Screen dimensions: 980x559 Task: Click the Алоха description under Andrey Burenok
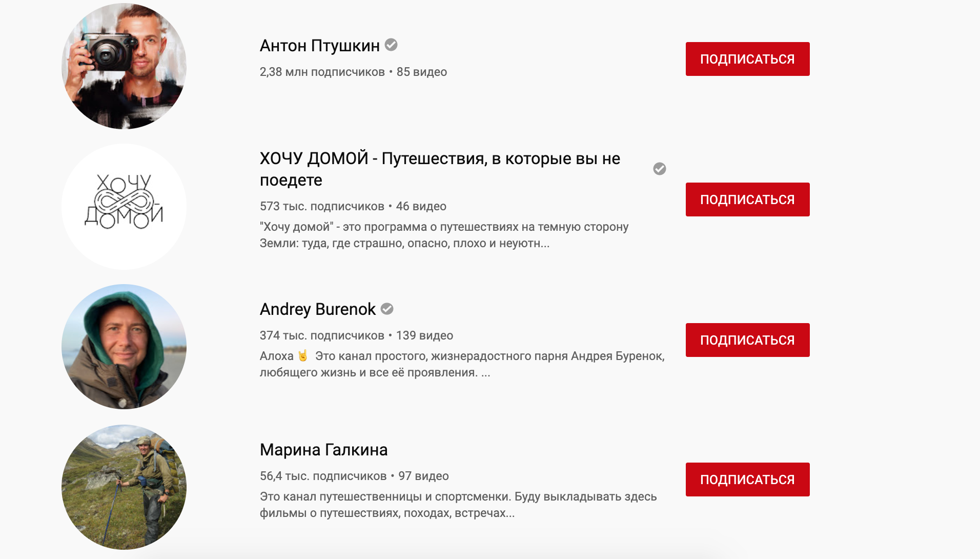pyautogui.click(x=462, y=364)
